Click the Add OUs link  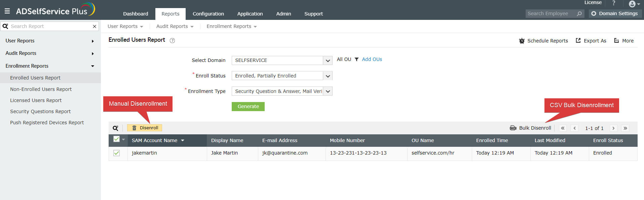[372, 59]
